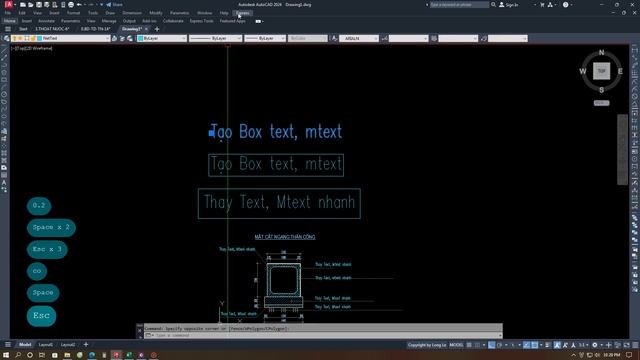Click the Annotation Monitor plus icon in the status bar

point(609,345)
